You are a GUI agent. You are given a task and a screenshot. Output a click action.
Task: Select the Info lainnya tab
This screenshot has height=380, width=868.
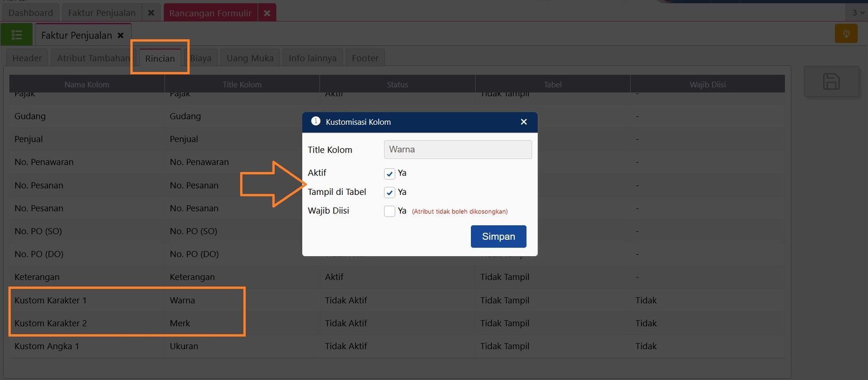point(312,58)
